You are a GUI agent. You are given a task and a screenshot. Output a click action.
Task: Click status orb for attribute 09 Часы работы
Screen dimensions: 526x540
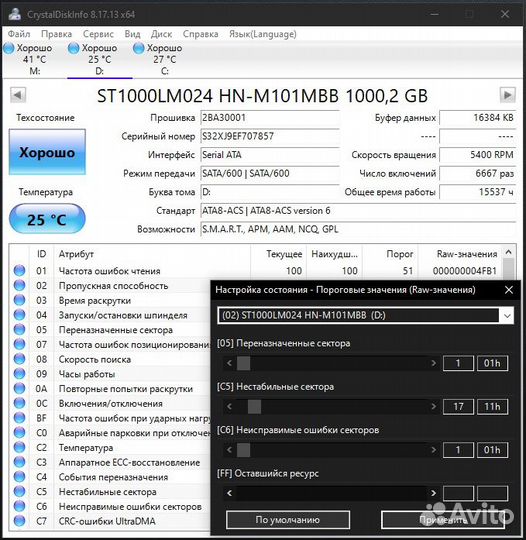(x=19, y=373)
